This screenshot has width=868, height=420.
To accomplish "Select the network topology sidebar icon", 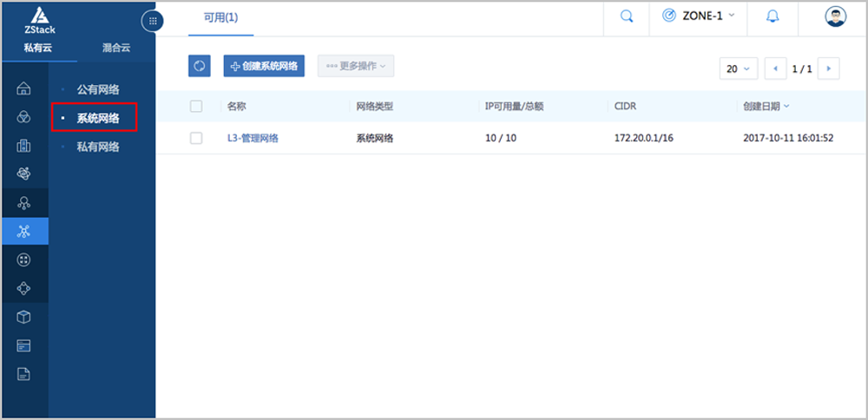I will point(24,231).
